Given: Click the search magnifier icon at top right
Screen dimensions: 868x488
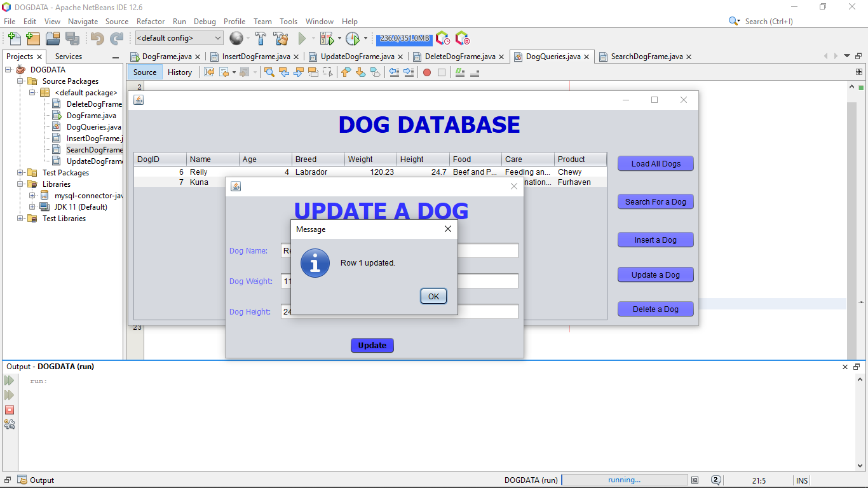Looking at the screenshot, I should tap(734, 21).
